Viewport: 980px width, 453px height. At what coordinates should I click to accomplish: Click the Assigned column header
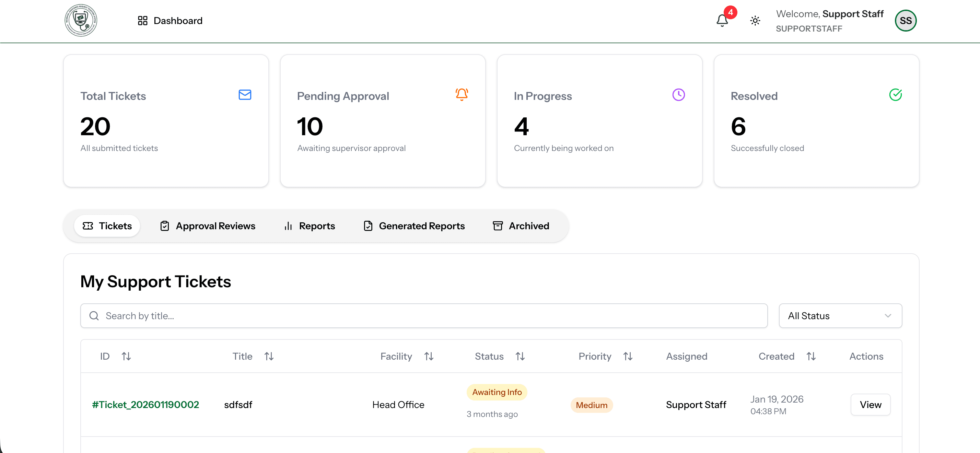coord(687,356)
